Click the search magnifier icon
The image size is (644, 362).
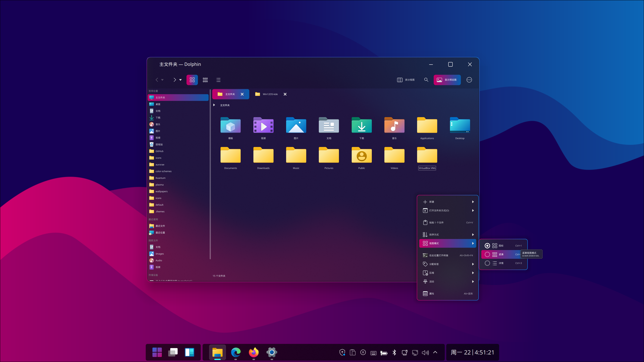[426, 80]
